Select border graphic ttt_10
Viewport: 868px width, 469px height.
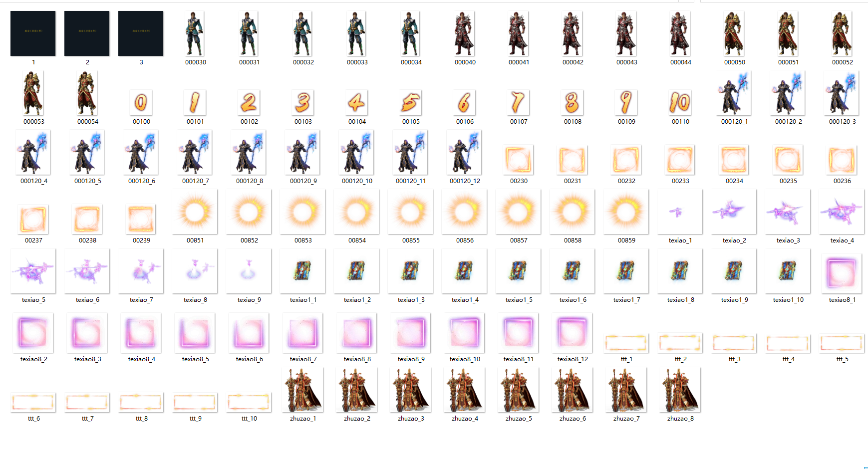point(249,402)
